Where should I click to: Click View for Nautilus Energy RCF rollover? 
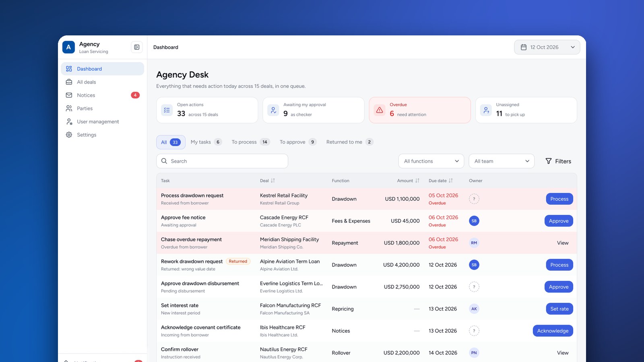coord(563,353)
